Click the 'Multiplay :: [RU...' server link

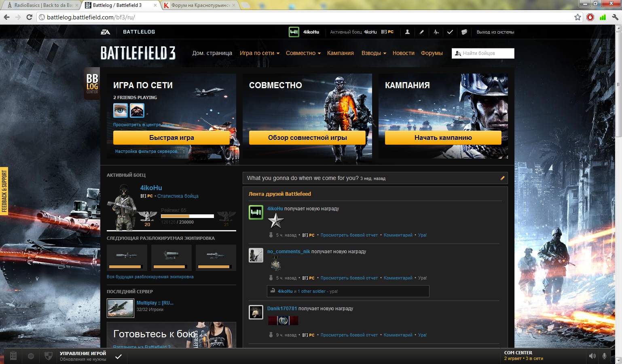(x=155, y=303)
